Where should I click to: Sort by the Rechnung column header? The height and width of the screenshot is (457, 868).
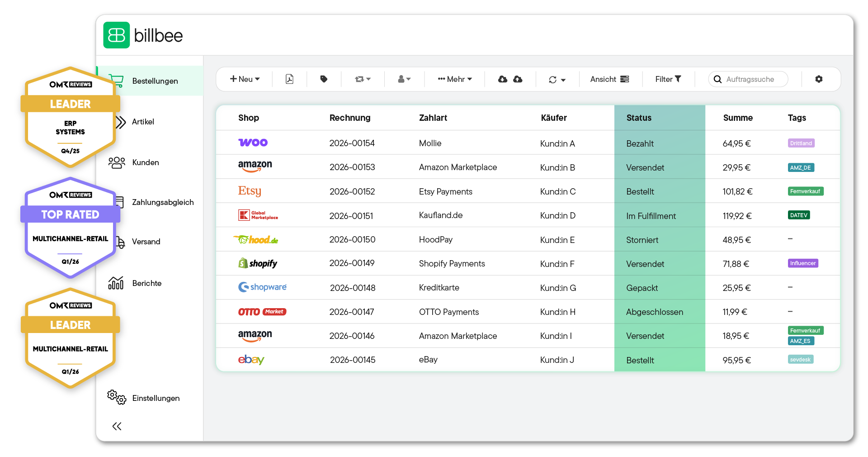(x=350, y=118)
